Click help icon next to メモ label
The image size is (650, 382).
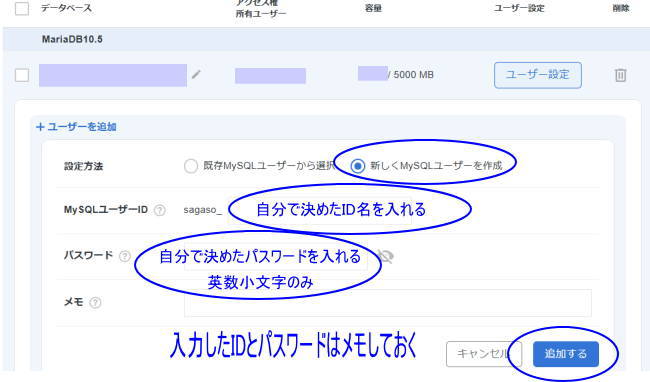(x=95, y=302)
